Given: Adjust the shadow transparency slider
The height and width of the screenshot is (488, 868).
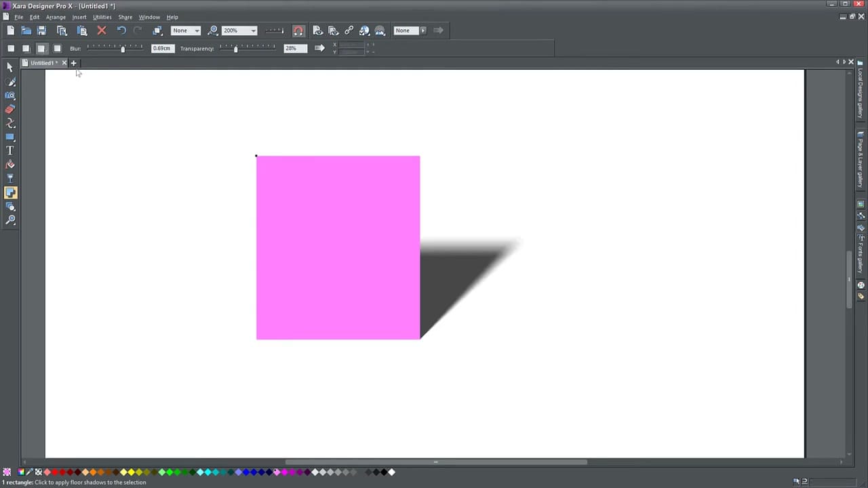Looking at the screenshot, I should pos(236,48).
